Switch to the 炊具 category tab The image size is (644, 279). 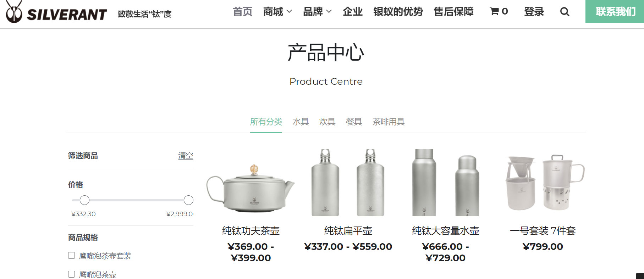pos(327,122)
